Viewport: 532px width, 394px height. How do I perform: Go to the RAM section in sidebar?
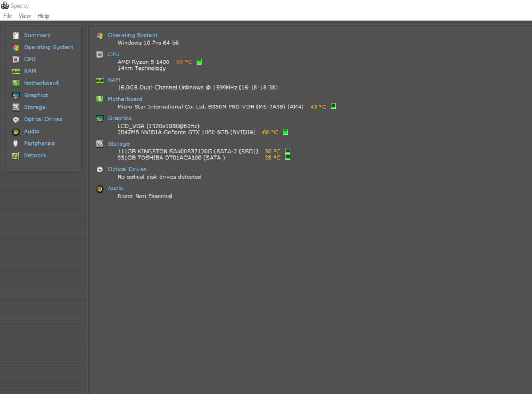coord(30,71)
